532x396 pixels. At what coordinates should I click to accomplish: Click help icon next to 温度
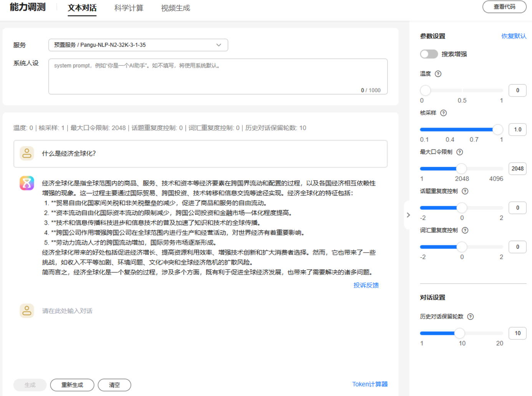438,74
